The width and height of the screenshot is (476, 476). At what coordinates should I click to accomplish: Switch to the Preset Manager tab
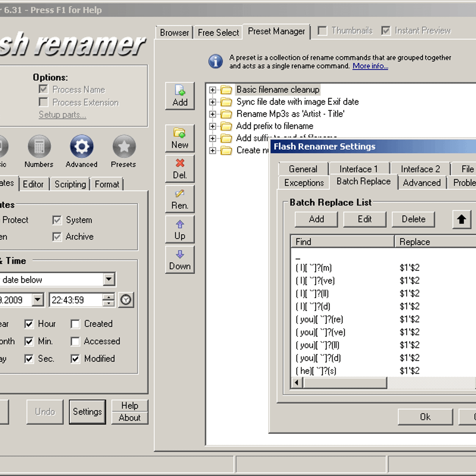click(x=276, y=31)
